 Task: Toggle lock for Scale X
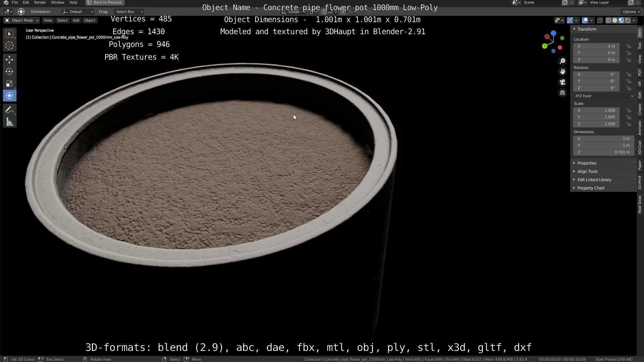(x=629, y=111)
